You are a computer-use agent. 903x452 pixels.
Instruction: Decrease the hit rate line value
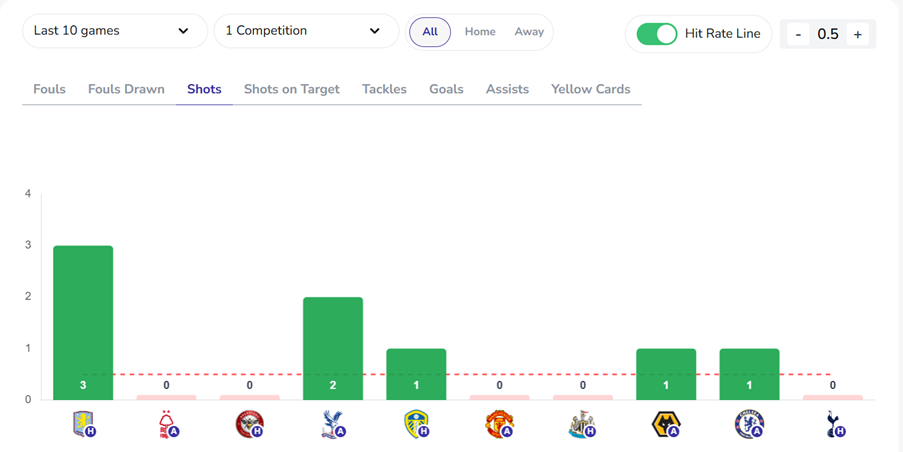[798, 34]
